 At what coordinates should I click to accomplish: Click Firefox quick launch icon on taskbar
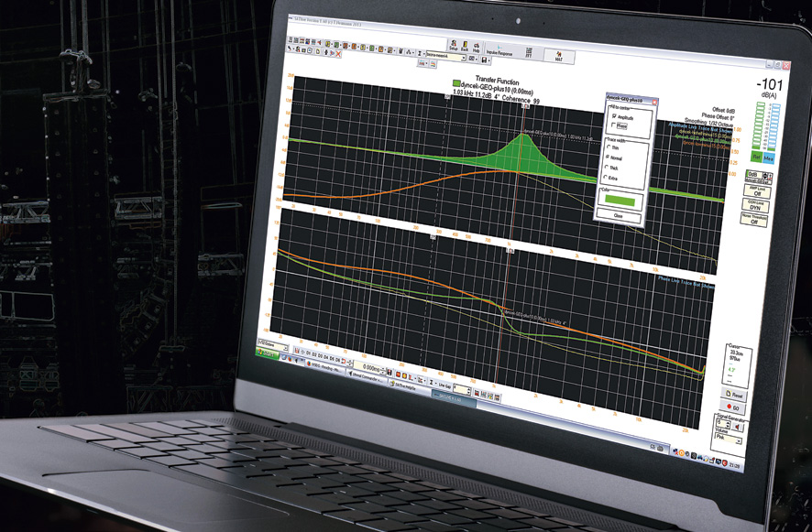290,359
